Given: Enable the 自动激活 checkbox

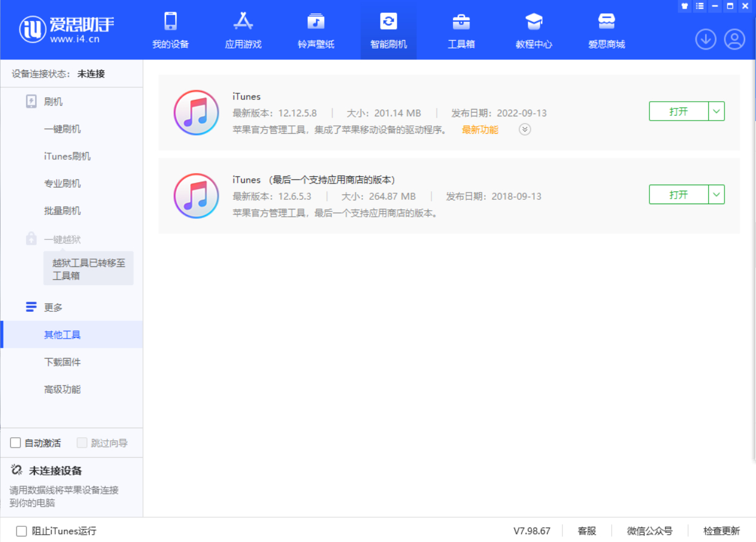Looking at the screenshot, I should coord(16,443).
